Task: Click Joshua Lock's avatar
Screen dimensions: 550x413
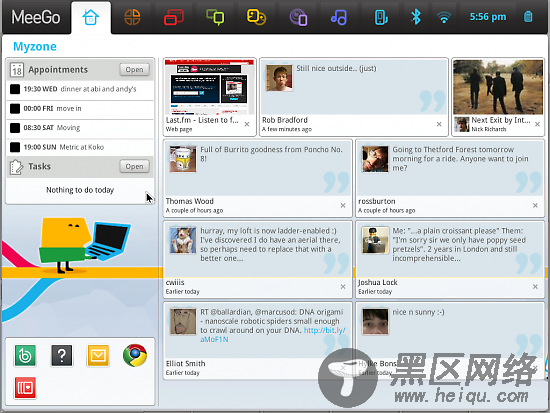Action: click(x=375, y=240)
